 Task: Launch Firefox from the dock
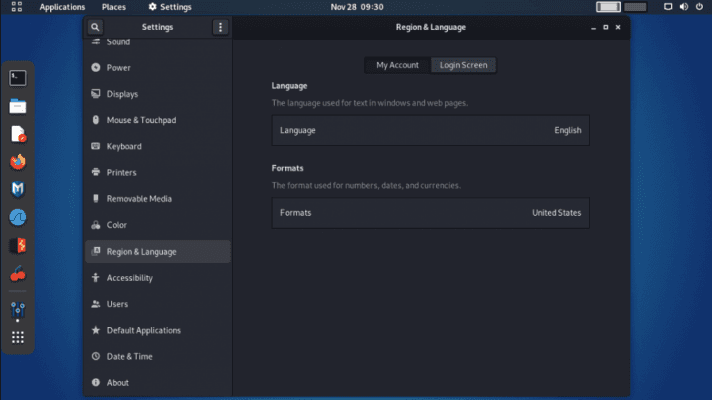[x=18, y=161]
